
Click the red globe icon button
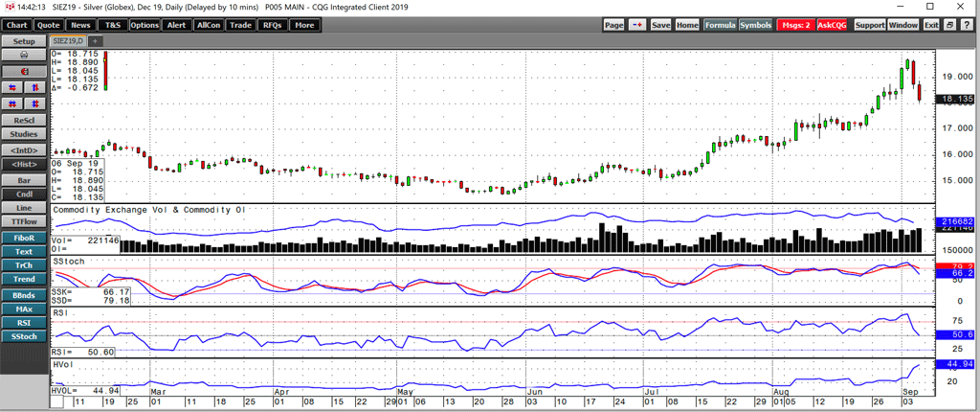coord(24,71)
